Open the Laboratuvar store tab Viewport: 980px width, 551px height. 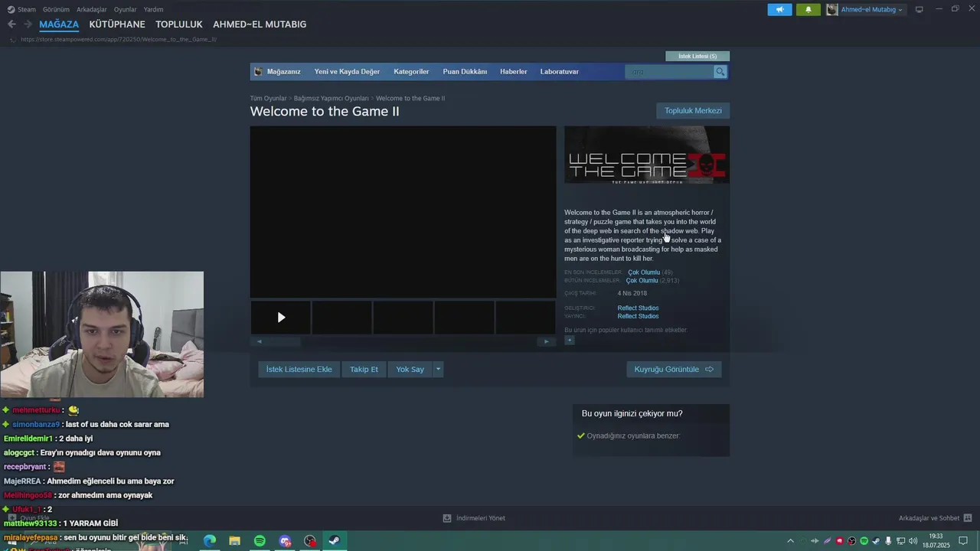[x=560, y=72]
